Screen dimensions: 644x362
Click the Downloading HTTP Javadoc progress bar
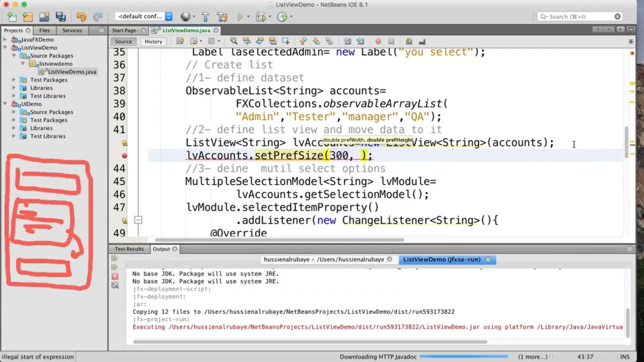tap(464, 357)
